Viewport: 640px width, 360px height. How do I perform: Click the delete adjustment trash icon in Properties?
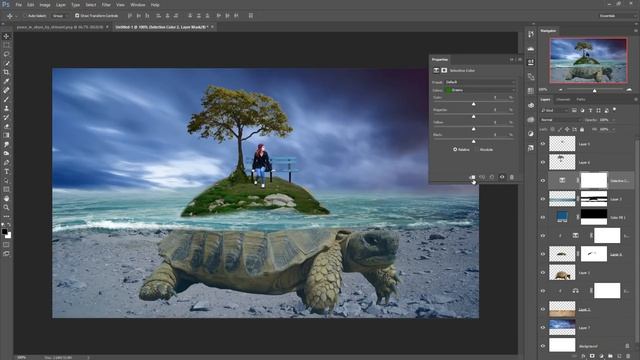tap(512, 177)
